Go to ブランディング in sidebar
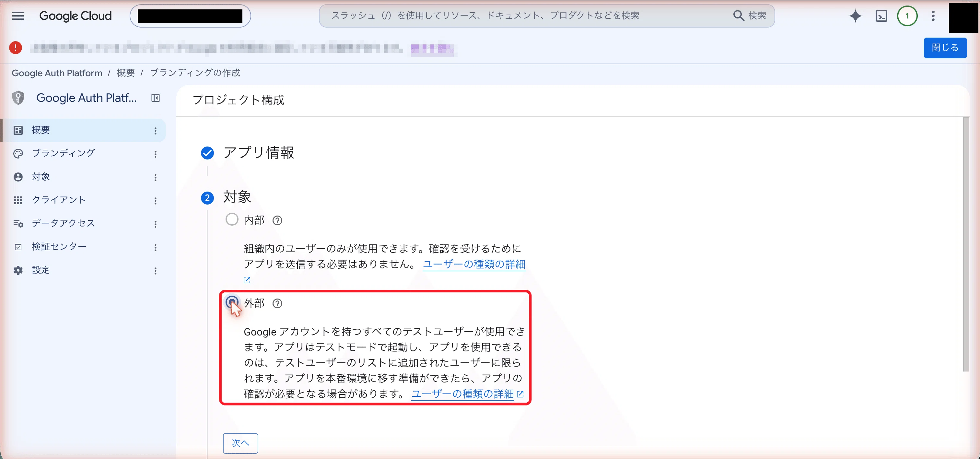The height and width of the screenshot is (459, 980). pos(83,153)
